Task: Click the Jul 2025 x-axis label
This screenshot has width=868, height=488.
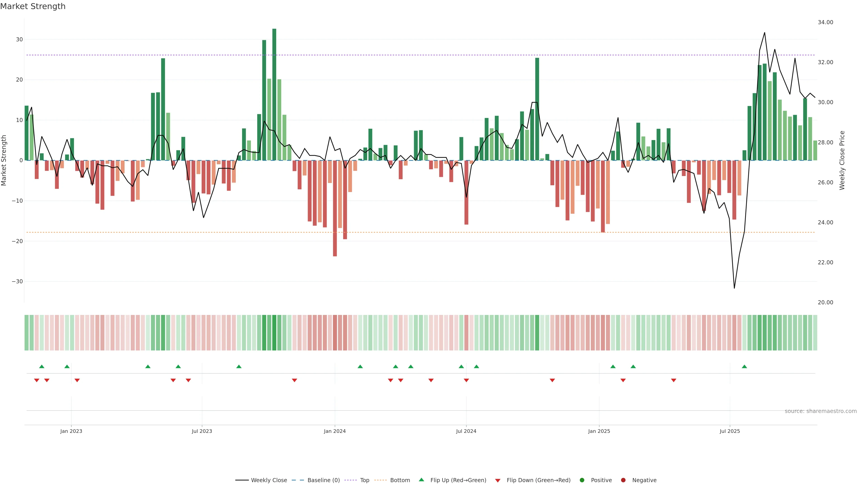Action: point(729,431)
